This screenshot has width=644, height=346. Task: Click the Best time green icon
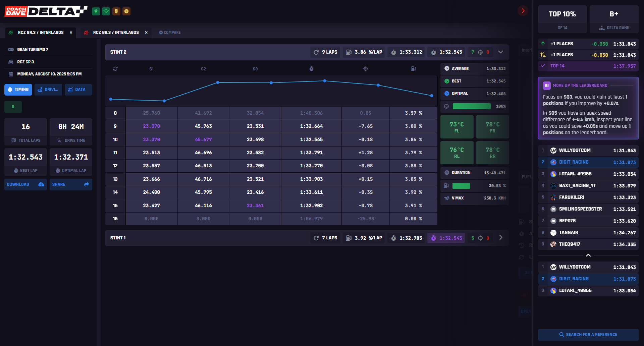coord(447,81)
